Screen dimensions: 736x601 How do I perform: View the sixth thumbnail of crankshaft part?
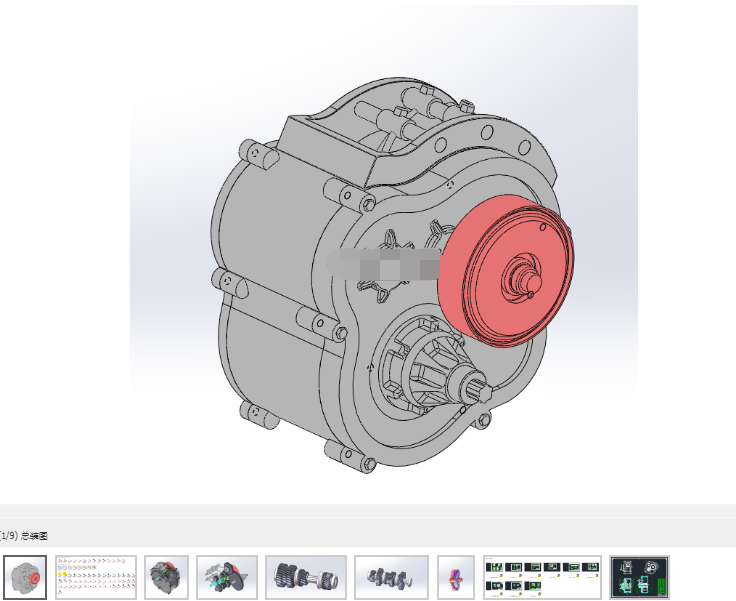pos(391,578)
